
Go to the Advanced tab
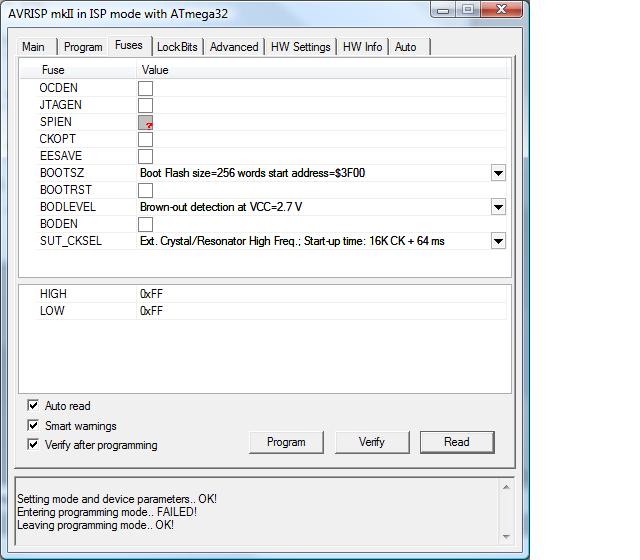coord(234,47)
